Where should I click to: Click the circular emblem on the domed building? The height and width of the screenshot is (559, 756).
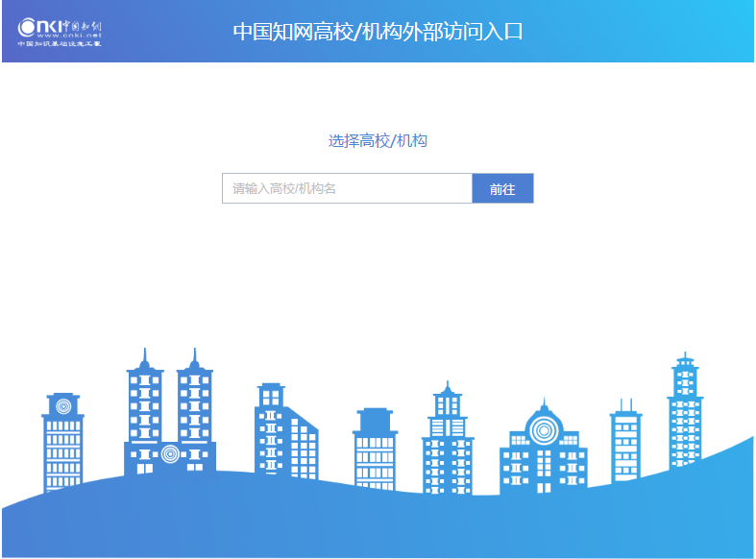pos(544,430)
